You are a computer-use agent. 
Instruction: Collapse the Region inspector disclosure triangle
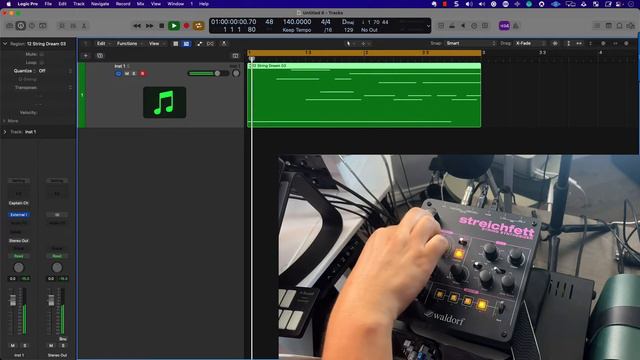pos(5,43)
